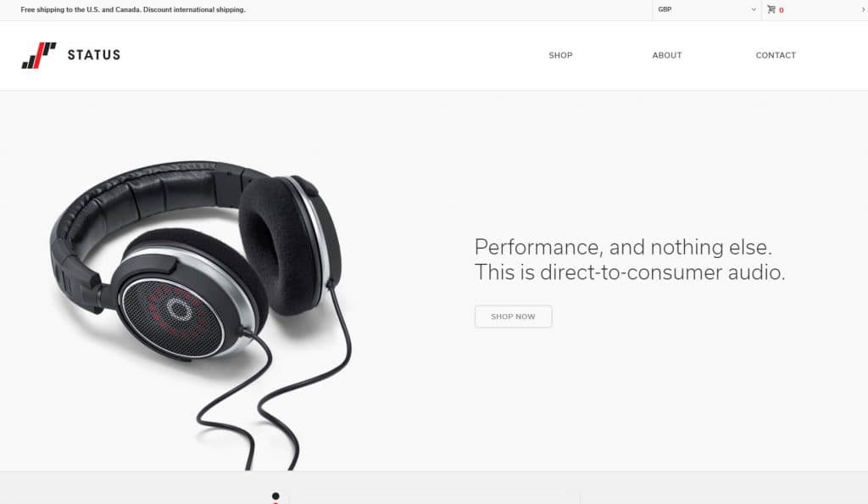868x504 pixels.
Task: Click the STATUS wordmark text
Action: [x=93, y=55]
